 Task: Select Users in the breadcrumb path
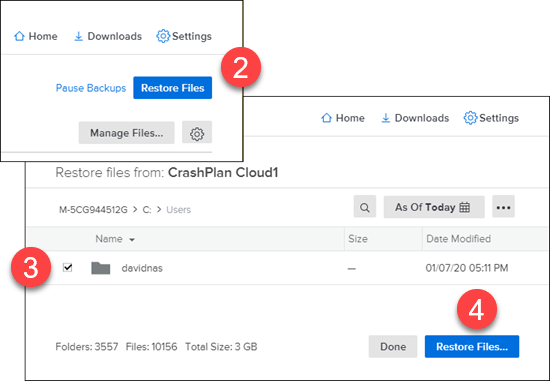[x=179, y=210]
